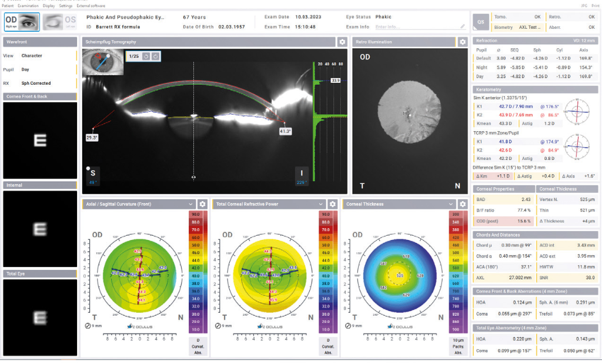Open the External software menu
The width and height of the screenshot is (602, 364).
[91, 6]
